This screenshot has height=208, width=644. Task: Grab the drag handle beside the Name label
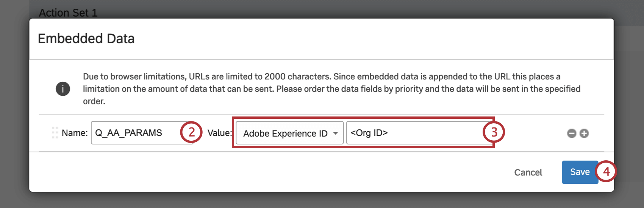pyautogui.click(x=55, y=133)
